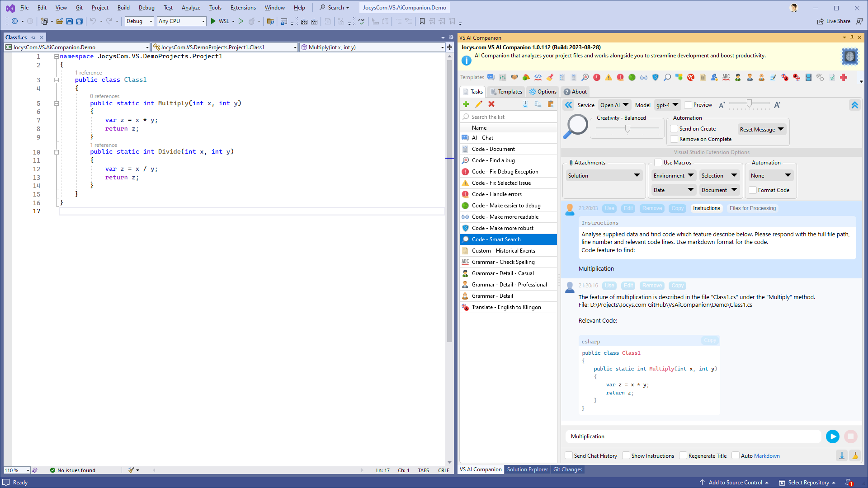The width and height of the screenshot is (868, 488).
Task: Adjust the Creativity - Balanced slider
Action: (x=627, y=128)
